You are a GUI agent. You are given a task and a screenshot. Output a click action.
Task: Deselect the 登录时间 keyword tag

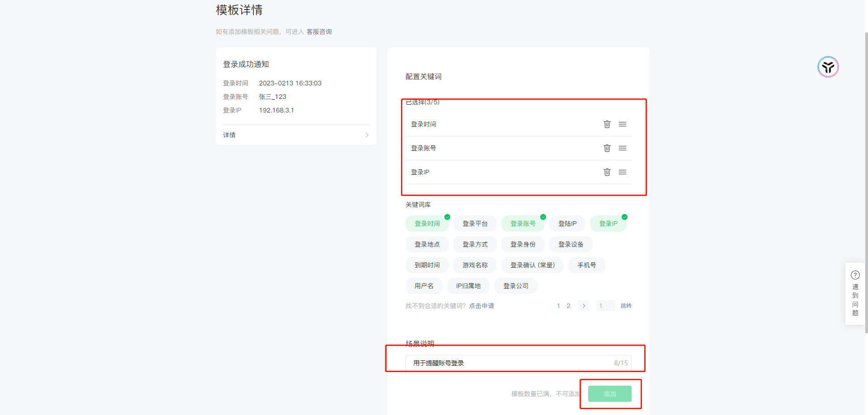pyautogui.click(x=427, y=224)
